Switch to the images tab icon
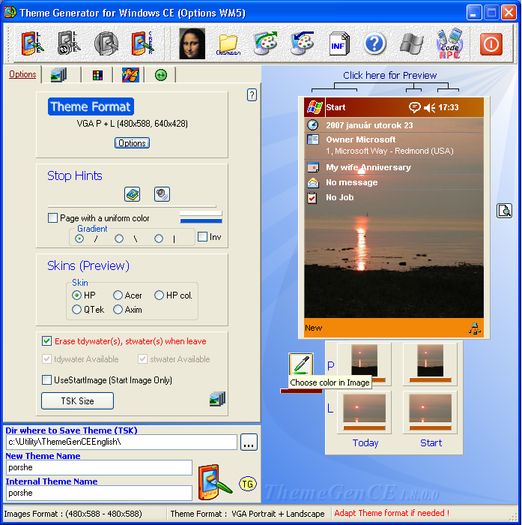The height and width of the screenshot is (525, 522). [x=59, y=75]
